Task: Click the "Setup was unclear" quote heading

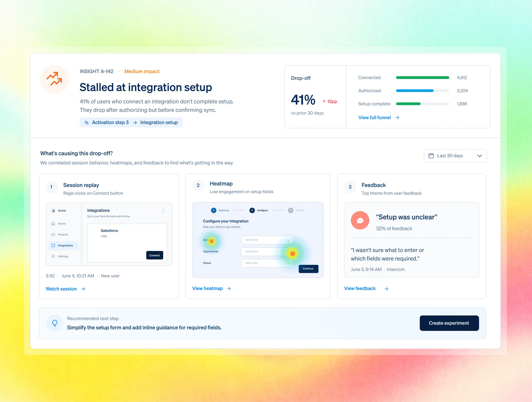Action: pyautogui.click(x=407, y=217)
